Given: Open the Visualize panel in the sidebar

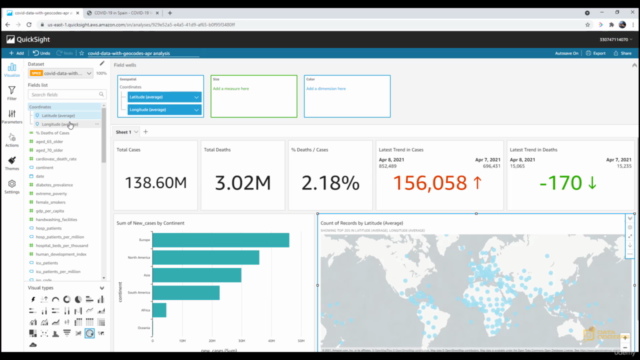Looking at the screenshot, I should 12,70.
